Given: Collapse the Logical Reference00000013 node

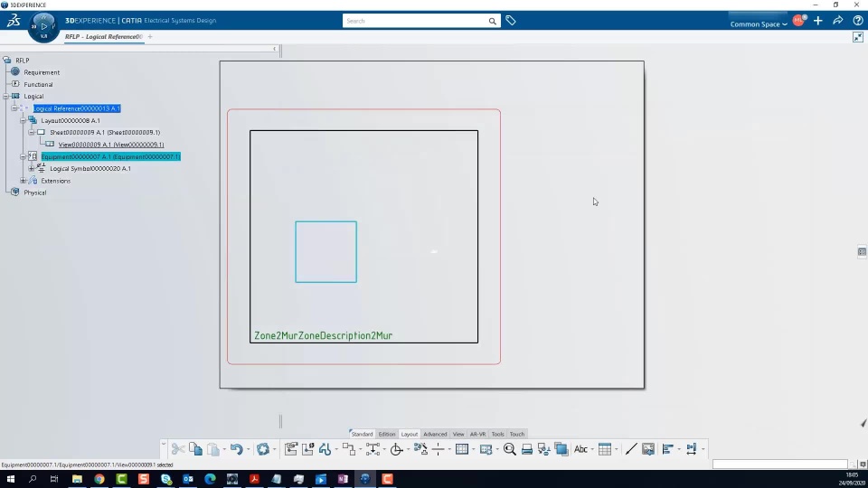Looking at the screenshot, I should (x=14, y=108).
